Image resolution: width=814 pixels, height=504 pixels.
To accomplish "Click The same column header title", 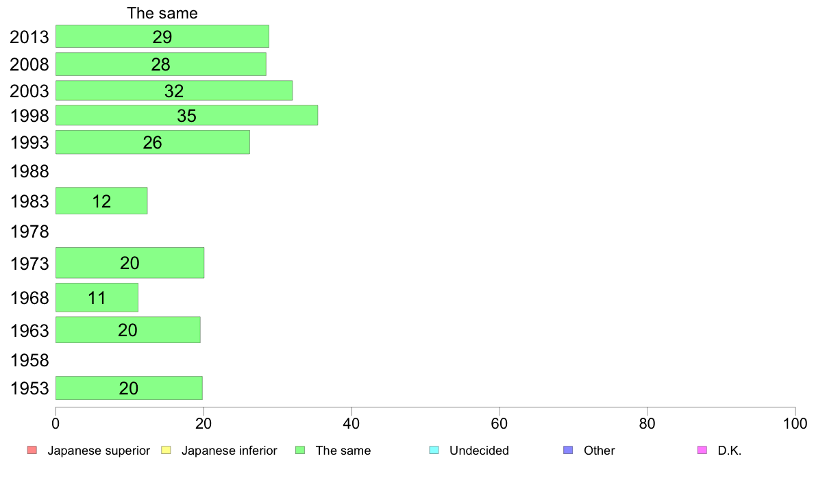I will click(162, 13).
